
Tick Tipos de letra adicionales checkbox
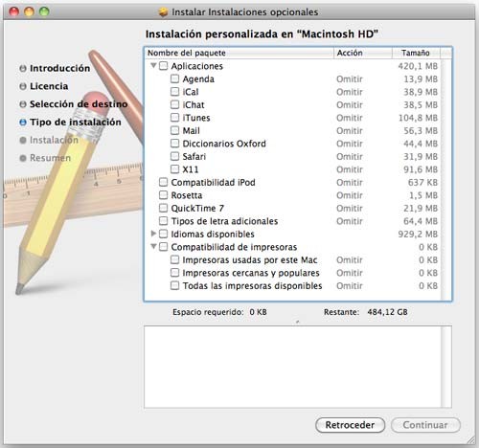(163, 221)
